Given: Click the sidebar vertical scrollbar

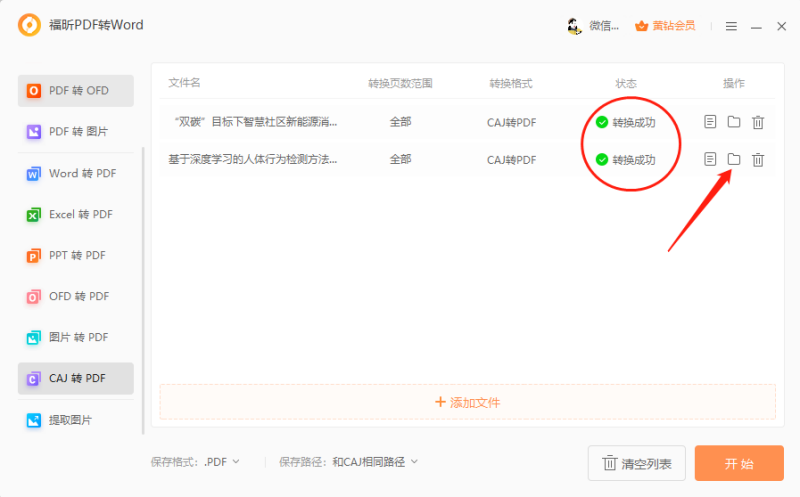Looking at the screenshot, I should pyautogui.click(x=143, y=290).
